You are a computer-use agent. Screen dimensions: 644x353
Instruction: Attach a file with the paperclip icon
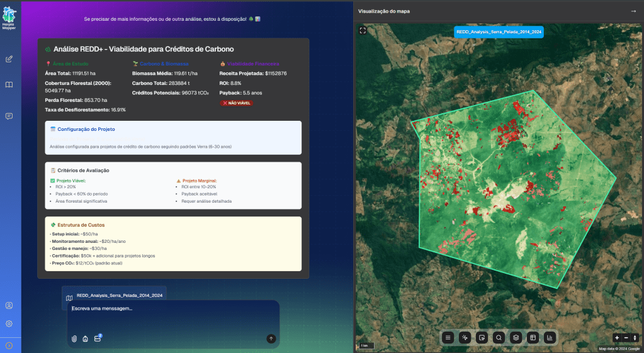tap(74, 339)
